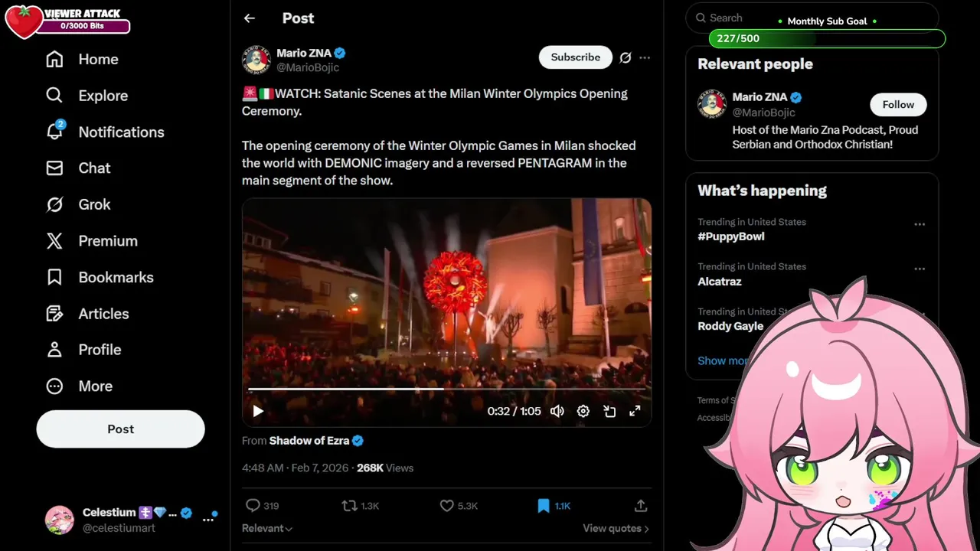The width and height of the screenshot is (980, 551).
Task: Click the Subscribe button on the post
Action: tap(576, 57)
